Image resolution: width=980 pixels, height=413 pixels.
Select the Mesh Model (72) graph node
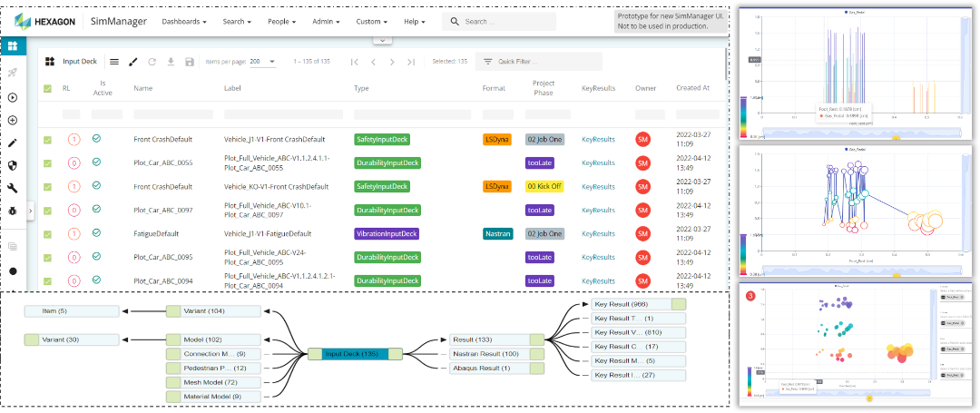pos(213,382)
